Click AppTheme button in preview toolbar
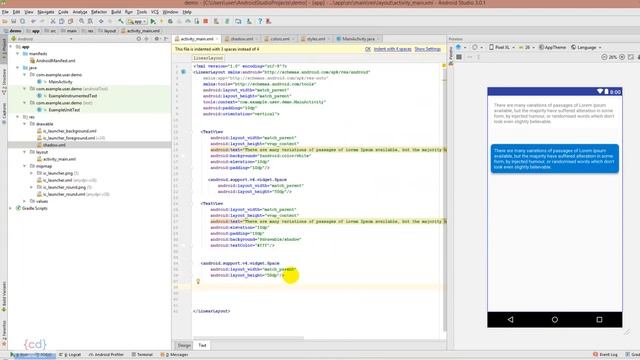Viewport: 640px width, 360px height. tap(552, 47)
